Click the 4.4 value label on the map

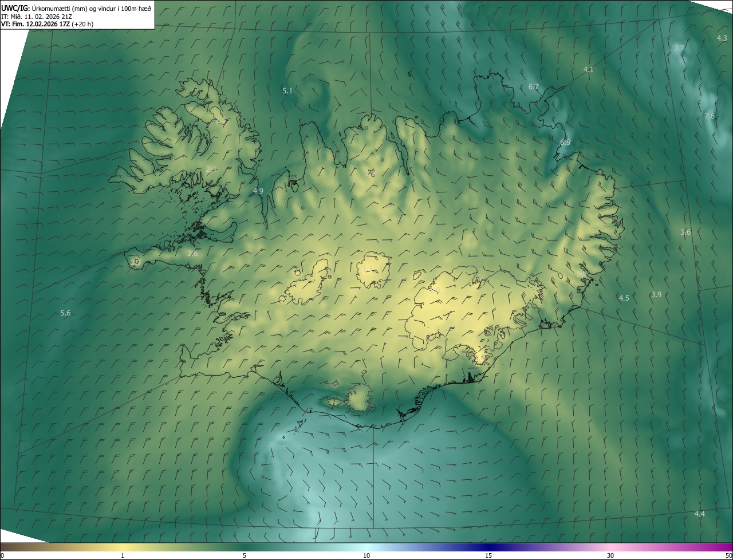699,514
